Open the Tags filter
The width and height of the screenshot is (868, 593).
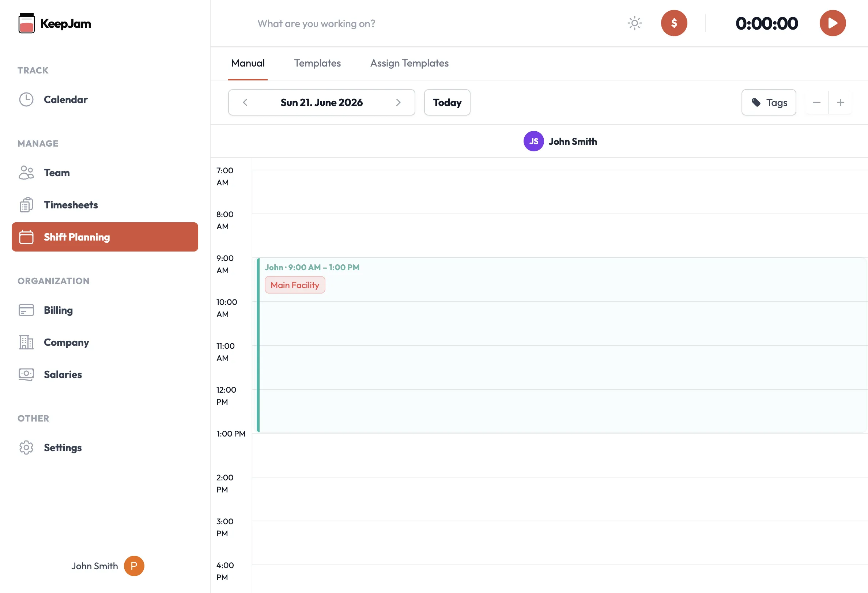[769, 102]
